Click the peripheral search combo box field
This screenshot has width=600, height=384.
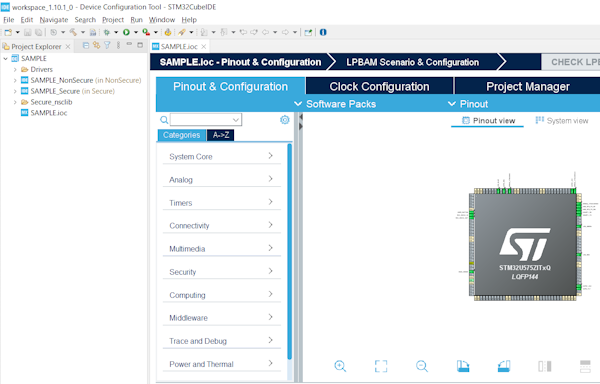206,120
